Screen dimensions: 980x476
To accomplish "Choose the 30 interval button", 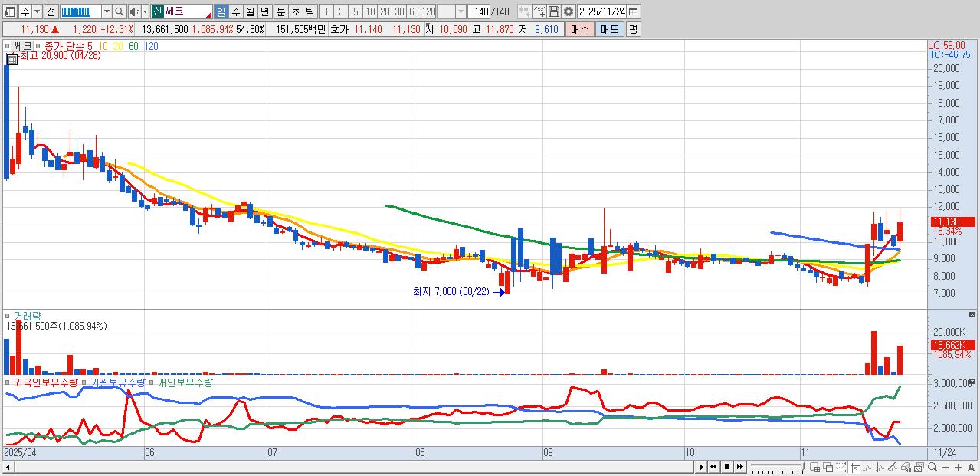I will click(399, 11).
